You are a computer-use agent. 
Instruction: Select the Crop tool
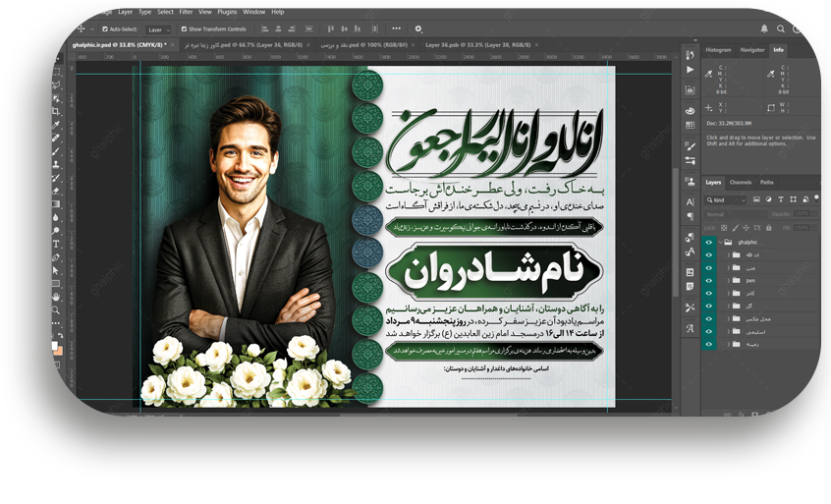coord(56,111)
